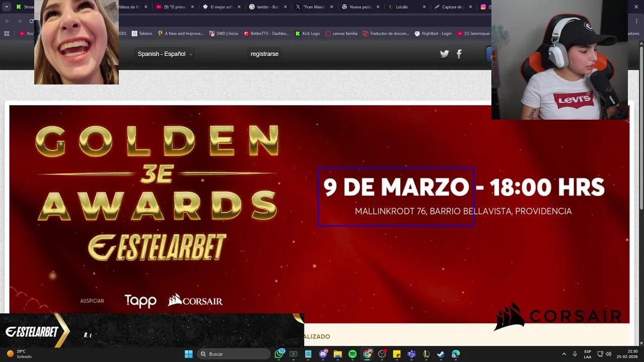Click the taskbar 'Buscar' search box
This screenshot has width=644, height=362.
[x=233, y=354]
